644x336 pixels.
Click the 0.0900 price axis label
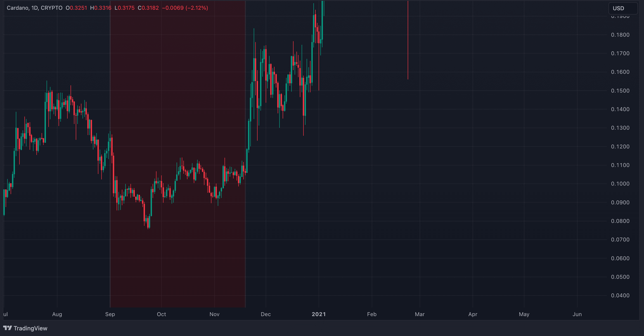coord(620,203)
